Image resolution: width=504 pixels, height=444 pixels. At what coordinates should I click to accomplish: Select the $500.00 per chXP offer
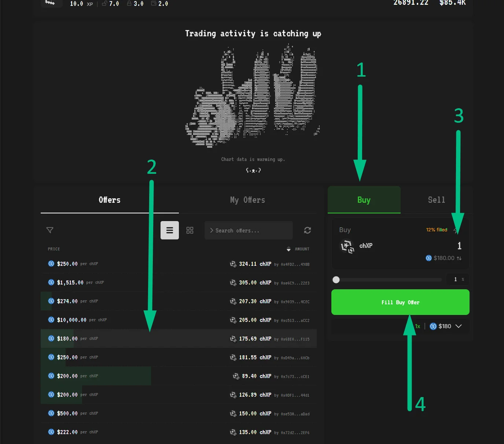click(179, 413)
